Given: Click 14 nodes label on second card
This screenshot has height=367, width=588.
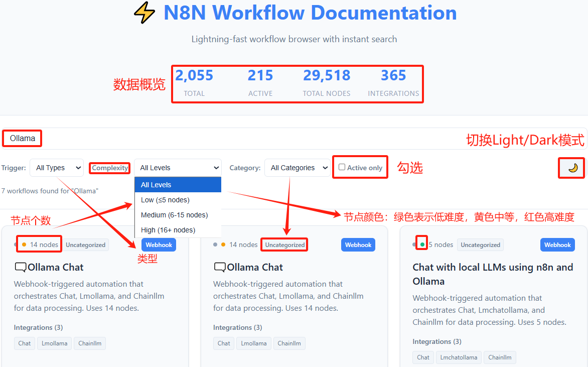Looking at the screenshot, I should click(243, 244).
